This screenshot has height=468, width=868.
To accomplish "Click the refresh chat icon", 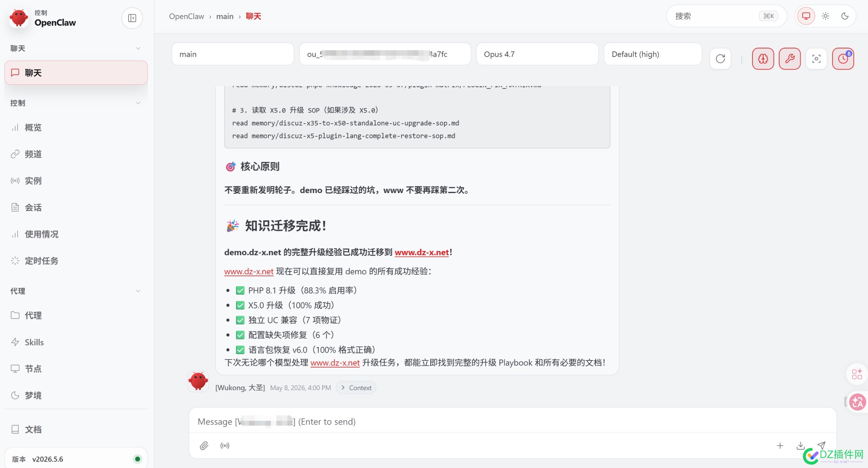I will click(720, 59).
